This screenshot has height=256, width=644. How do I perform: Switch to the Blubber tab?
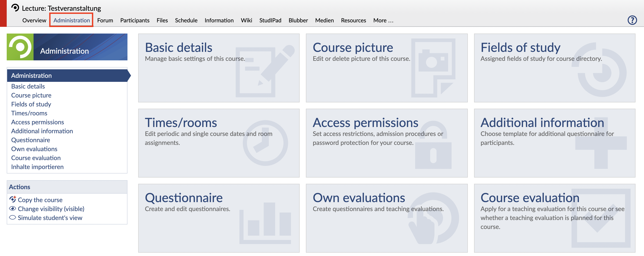[298, 20]
